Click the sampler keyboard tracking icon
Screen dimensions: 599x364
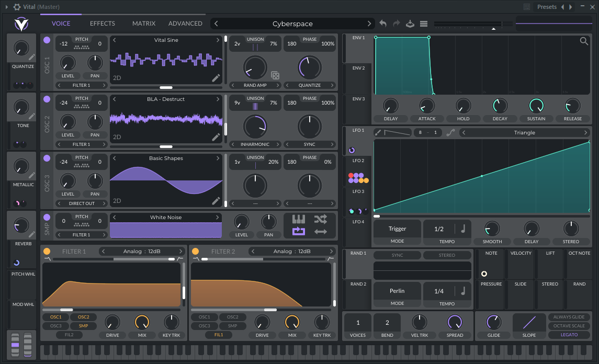point(298,219)
